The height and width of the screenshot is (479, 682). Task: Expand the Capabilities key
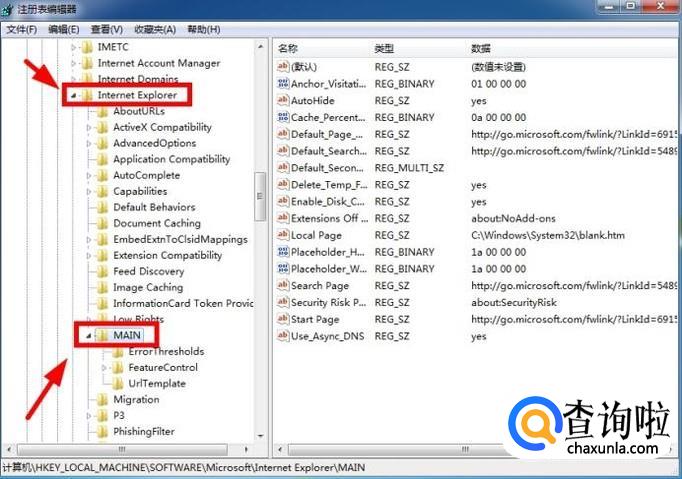click(89, 191)
